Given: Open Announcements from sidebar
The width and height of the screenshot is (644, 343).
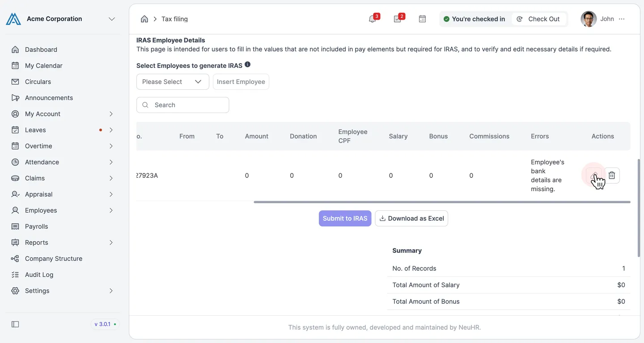Looking at the screenshot, I should (63, 98).
